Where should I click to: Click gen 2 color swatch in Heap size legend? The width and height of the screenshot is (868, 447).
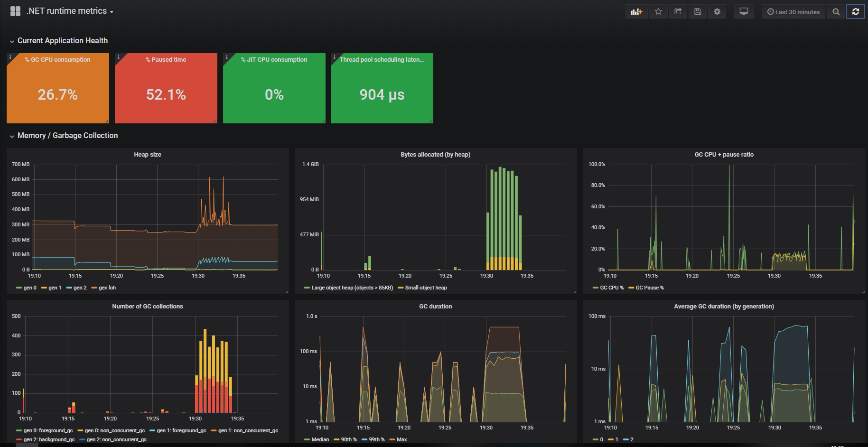point(69,288)
